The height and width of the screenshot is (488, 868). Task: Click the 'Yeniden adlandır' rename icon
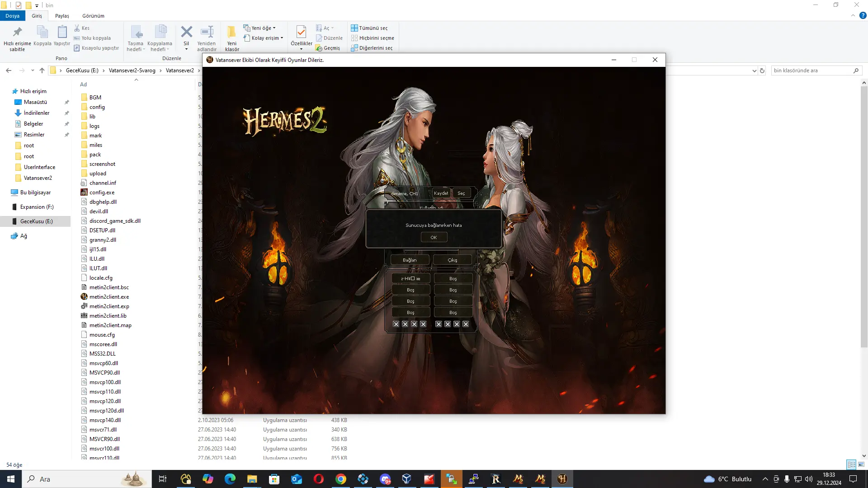click(207, 32)
